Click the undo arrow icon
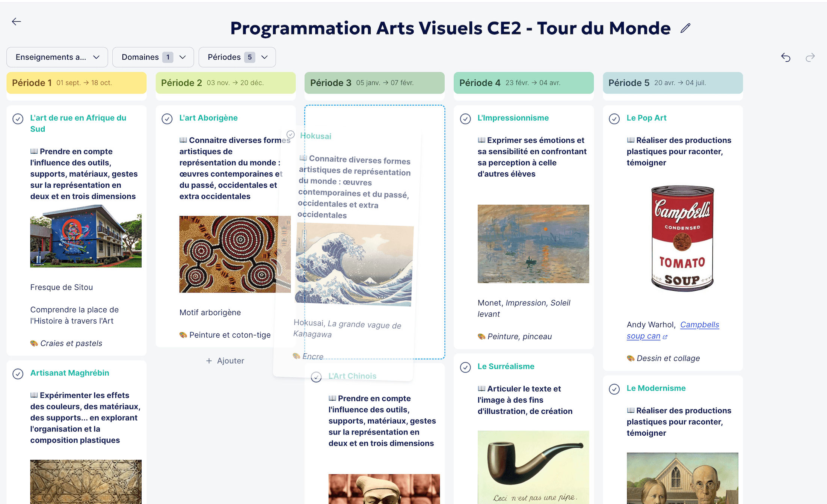 click(x=786, y=57)
